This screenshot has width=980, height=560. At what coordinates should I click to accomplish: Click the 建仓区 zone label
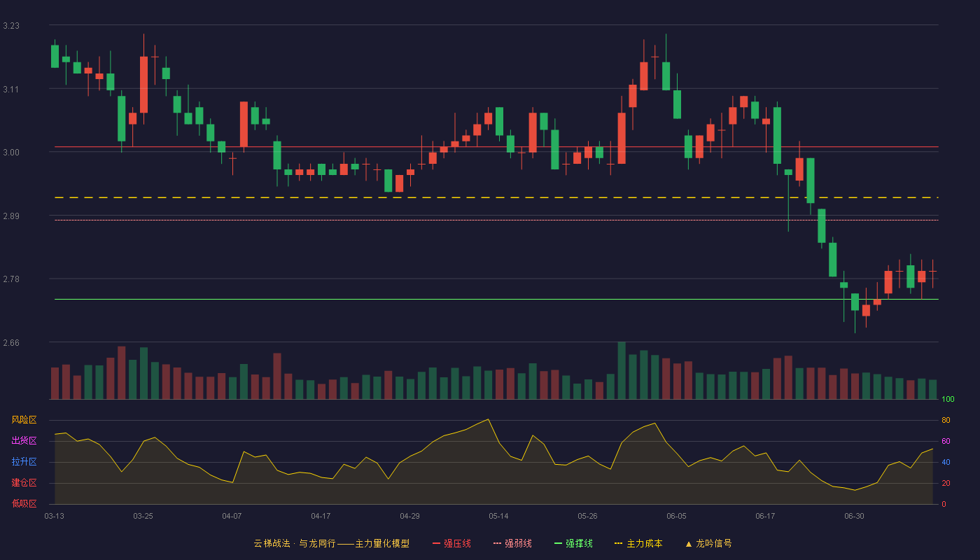24,483
